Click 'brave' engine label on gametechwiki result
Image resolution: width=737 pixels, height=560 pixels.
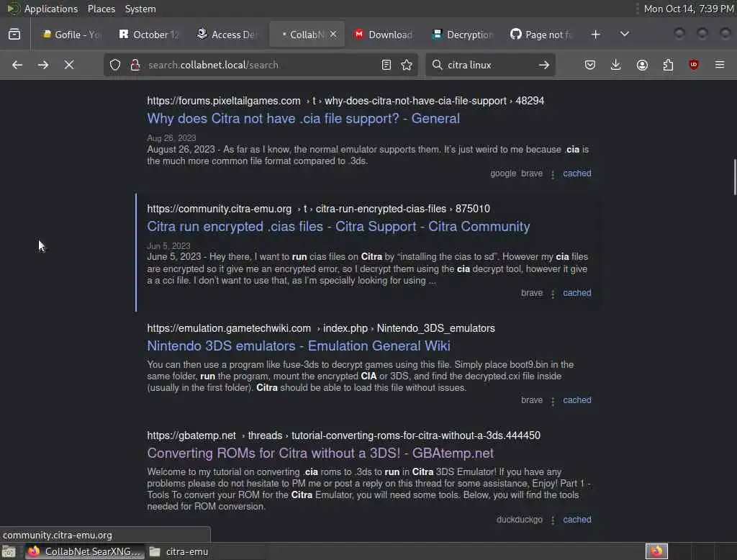532,400
